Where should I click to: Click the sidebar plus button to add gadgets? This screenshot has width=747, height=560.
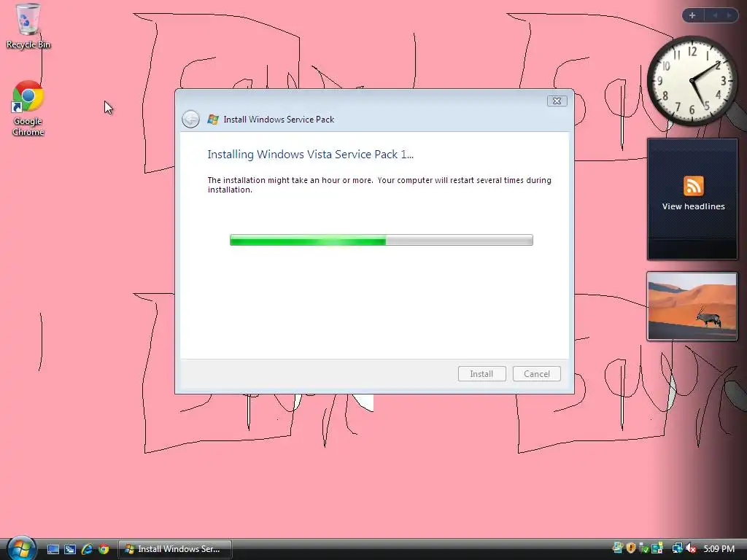692,15
